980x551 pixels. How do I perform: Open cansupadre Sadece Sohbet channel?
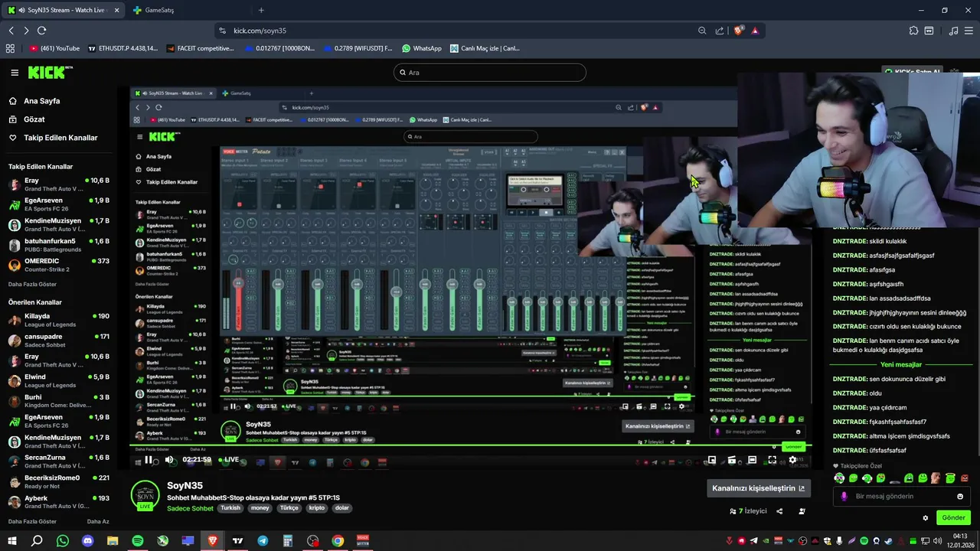click(x=59, y=341)
